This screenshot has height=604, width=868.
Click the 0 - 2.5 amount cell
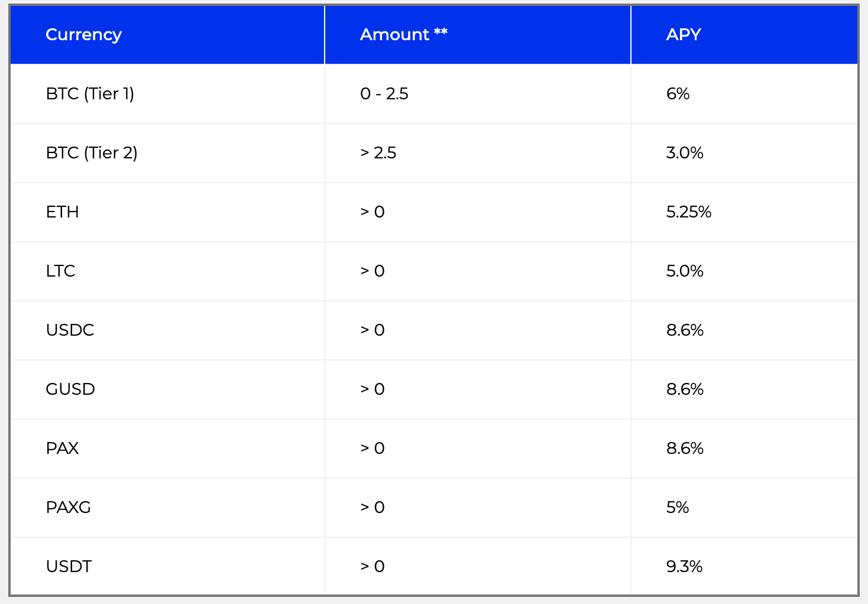tap(384, 94)
